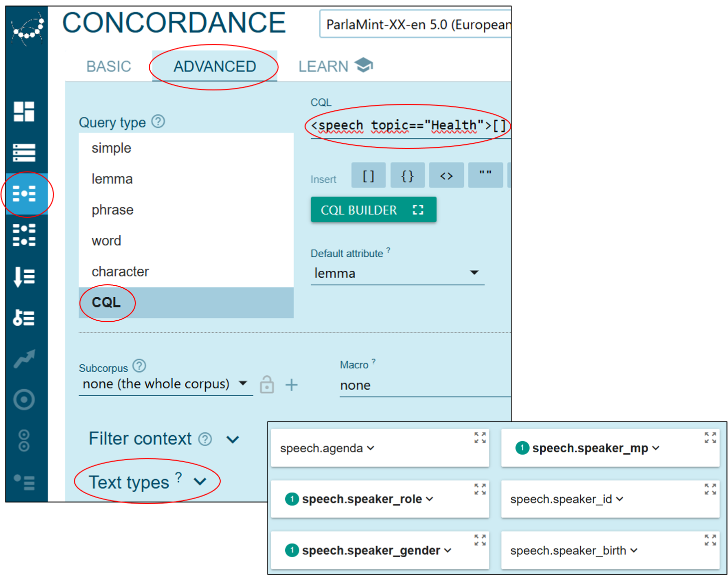Open the Sketch Engine logo home

pyautogui.click(x=27, y=30)
